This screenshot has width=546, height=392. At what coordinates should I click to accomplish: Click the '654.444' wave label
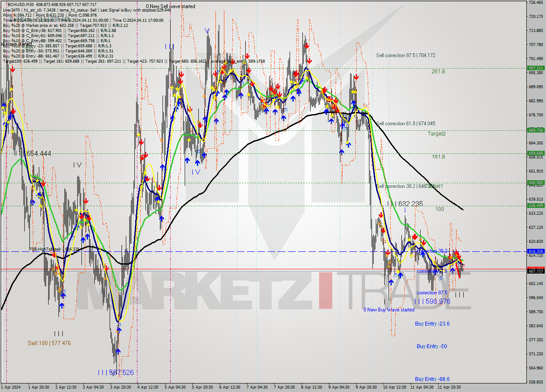(x=38, y=153)
